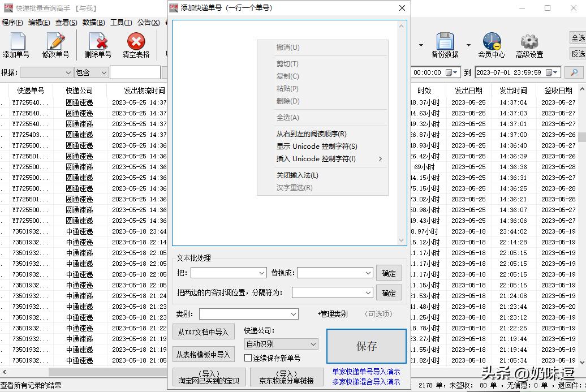Click inside the tracking number text area
The width and height of the screenshot is (586, 392).
284,133
